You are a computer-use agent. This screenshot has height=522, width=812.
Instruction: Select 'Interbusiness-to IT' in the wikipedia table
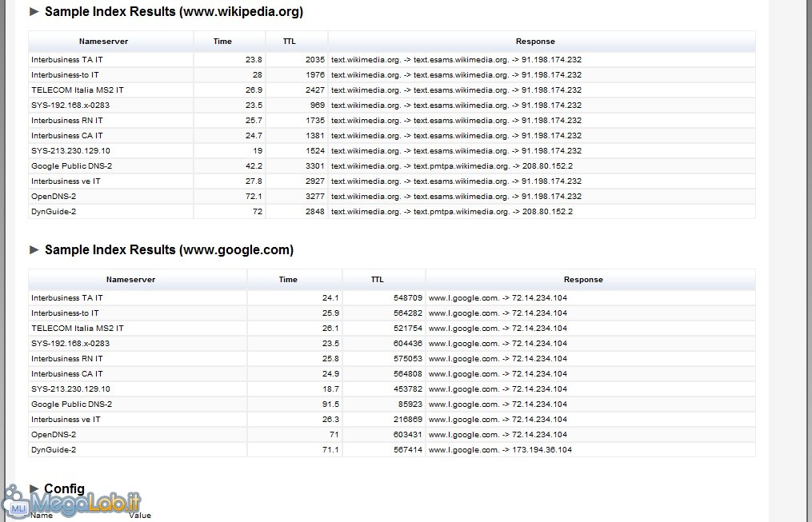pyautogui.click(x=65, y=74)
